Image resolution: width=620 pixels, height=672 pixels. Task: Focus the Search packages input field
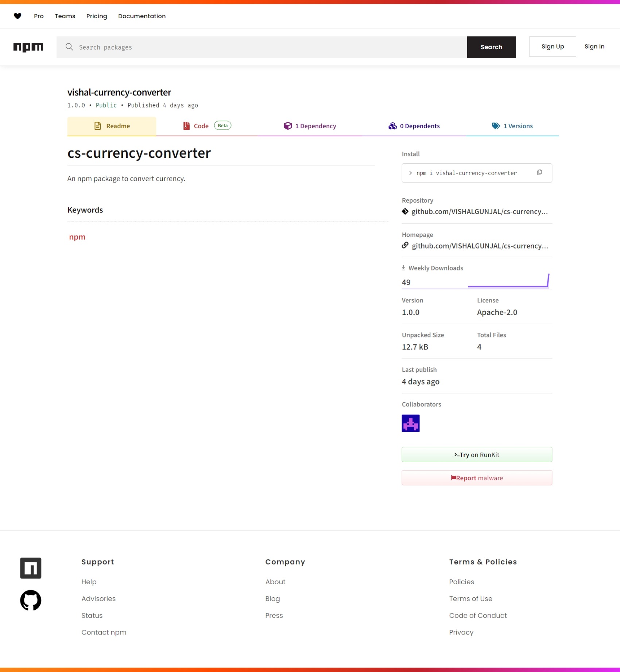pyautogui.click(x=261, y=47)
